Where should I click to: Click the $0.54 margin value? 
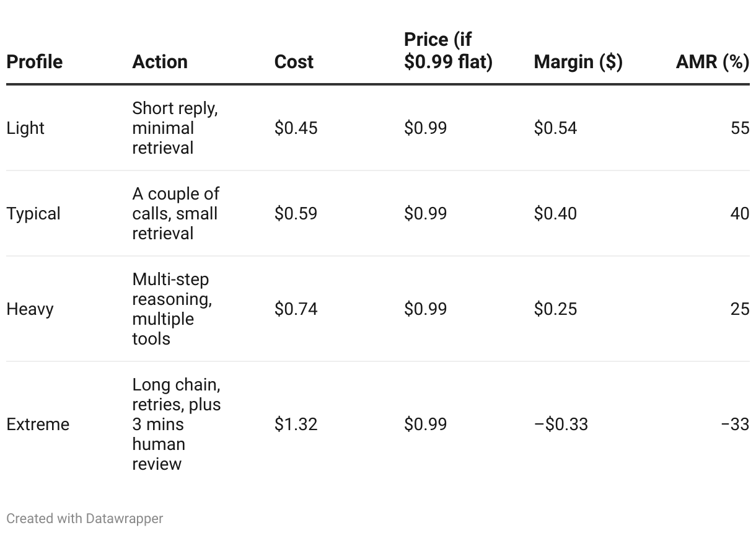click(x=555, y=128)
